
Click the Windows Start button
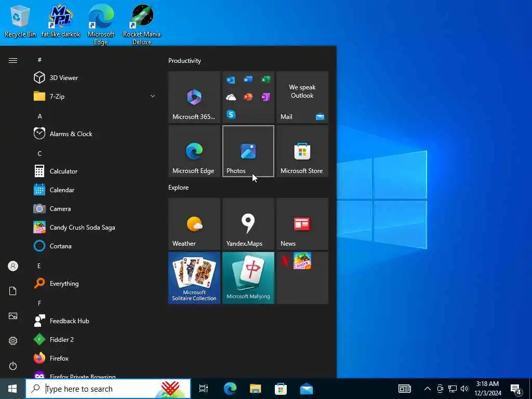tap(12, 389)
